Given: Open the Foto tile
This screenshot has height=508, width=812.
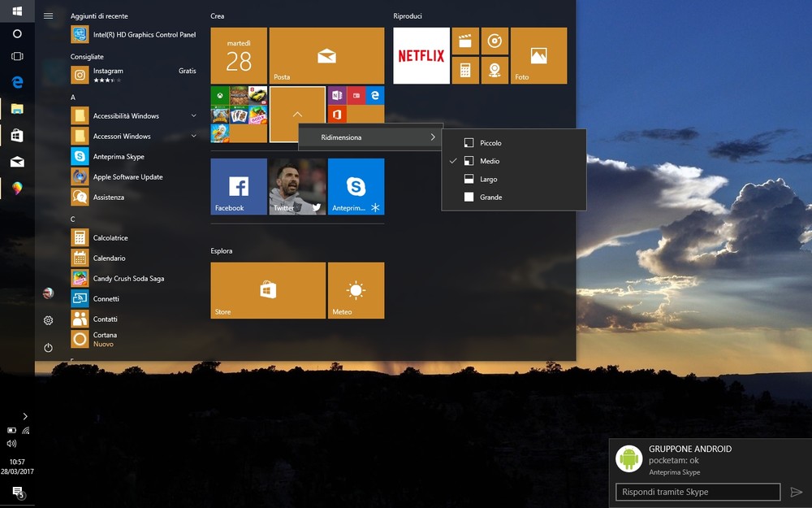Looking at the screenshot, I should click(x=538, y=55).
